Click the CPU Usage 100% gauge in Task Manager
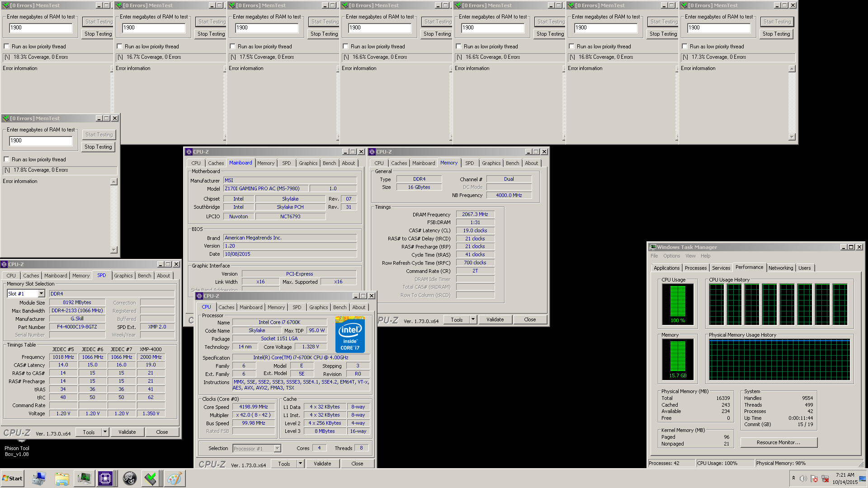The image size is (868, 488). coord(678,304)
